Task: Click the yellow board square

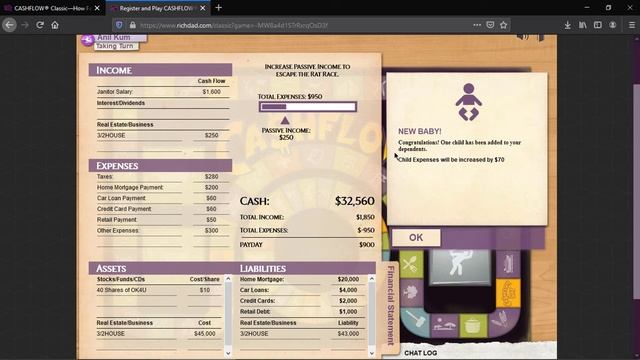Action: pos(508,293)
